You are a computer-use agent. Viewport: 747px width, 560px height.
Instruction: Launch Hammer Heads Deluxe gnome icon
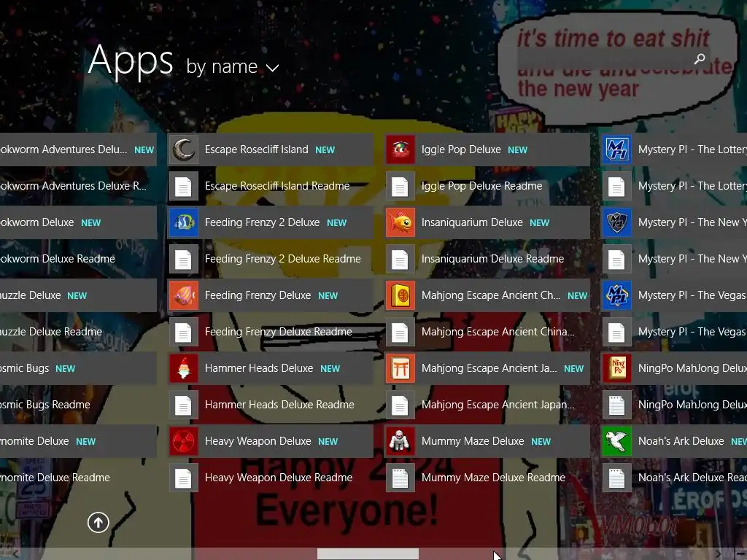coord(183,368)
